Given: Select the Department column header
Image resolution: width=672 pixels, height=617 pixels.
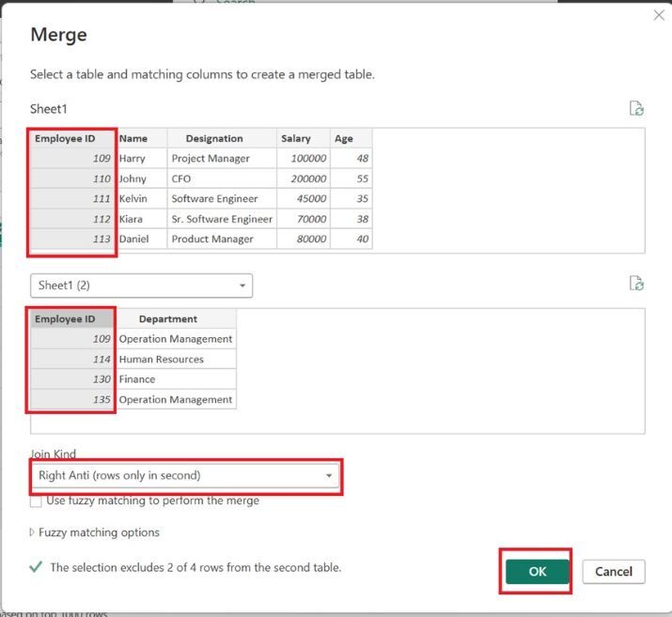Looking at the screenshot, I should point(168,319).
